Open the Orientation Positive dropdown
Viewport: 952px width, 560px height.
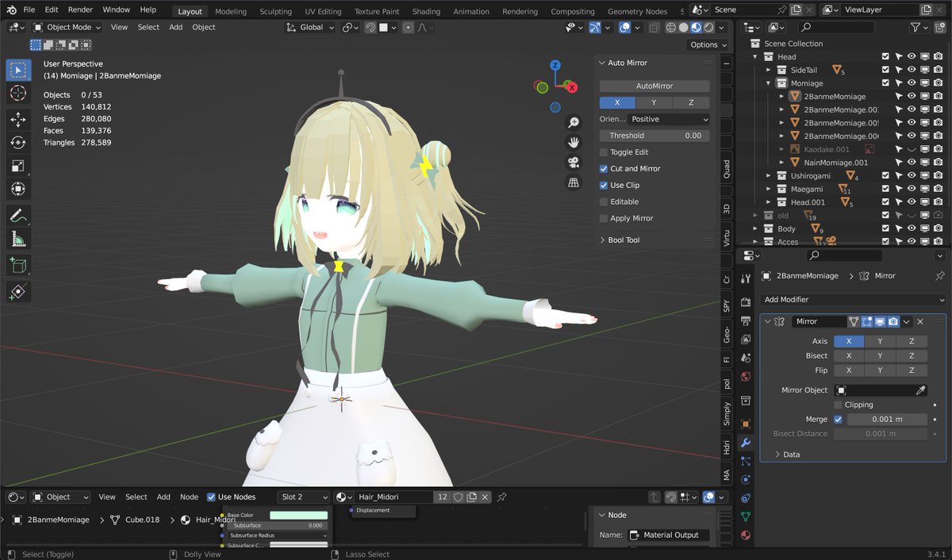[x=669, y=119]
